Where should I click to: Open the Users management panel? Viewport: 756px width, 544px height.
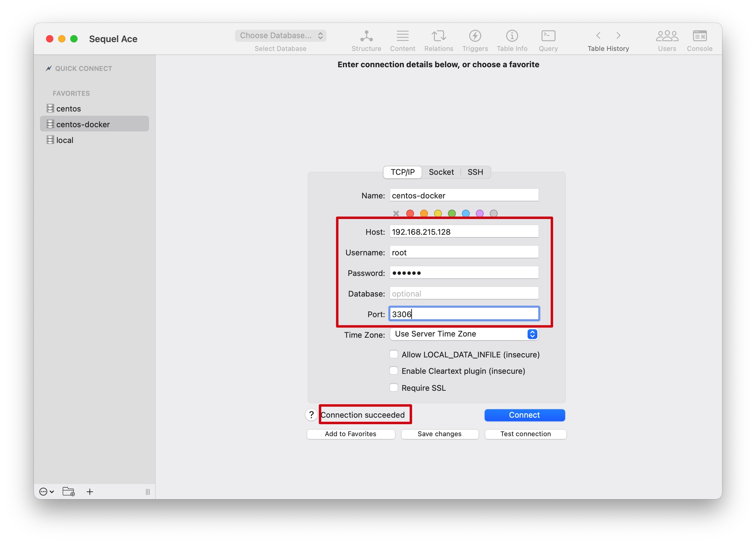(x=667, y=41)
